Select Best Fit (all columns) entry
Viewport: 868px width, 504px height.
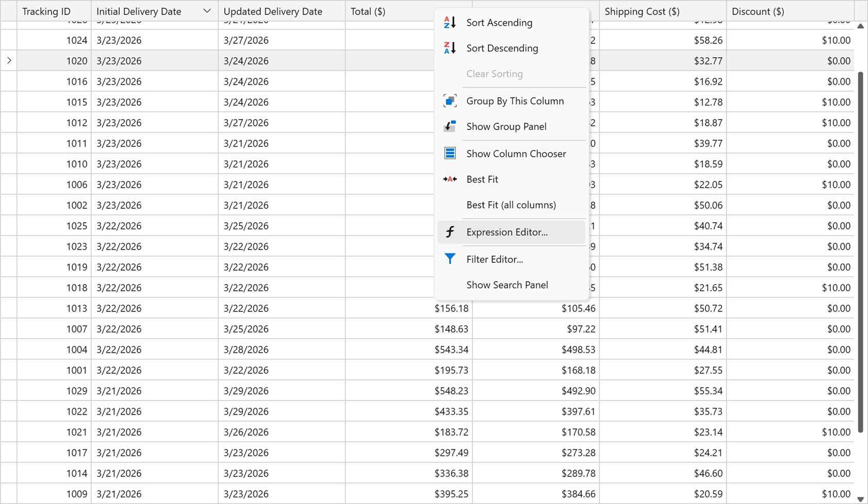(512, 205)
